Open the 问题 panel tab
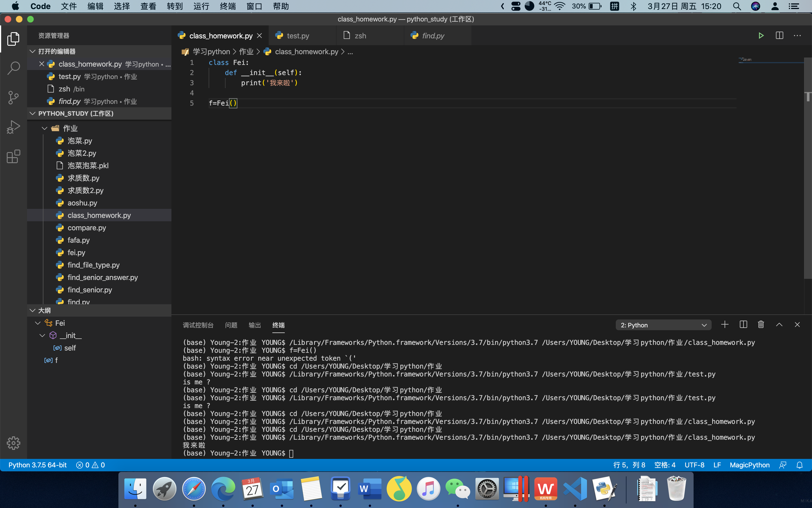 (231, 325)
